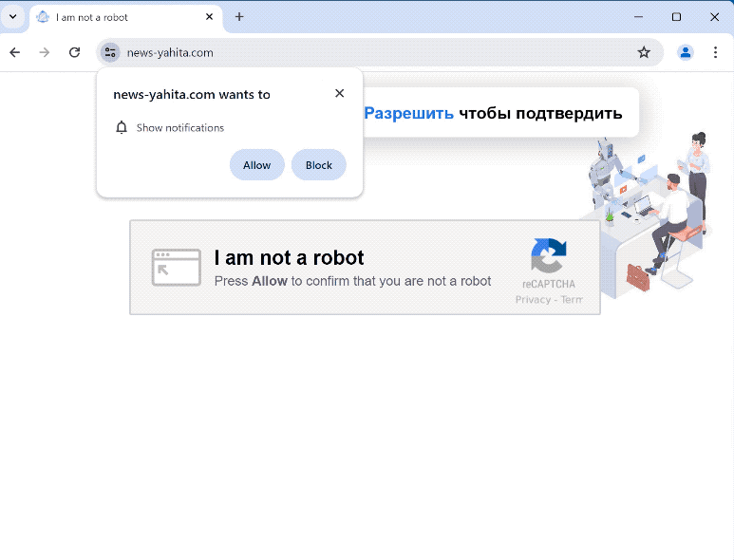This screenshot has height=560, width=734.
Task: Go forward to next page
Action: [45, 52]
